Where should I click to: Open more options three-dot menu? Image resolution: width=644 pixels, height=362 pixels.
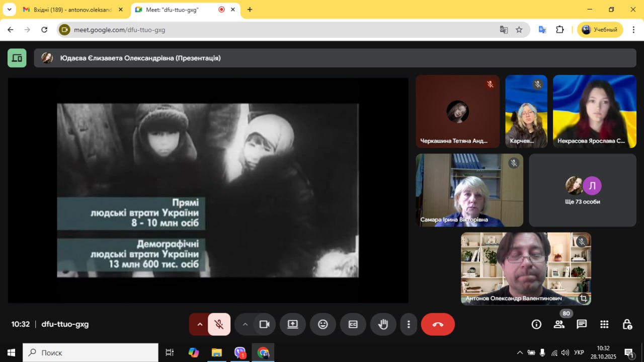(409, 324)
